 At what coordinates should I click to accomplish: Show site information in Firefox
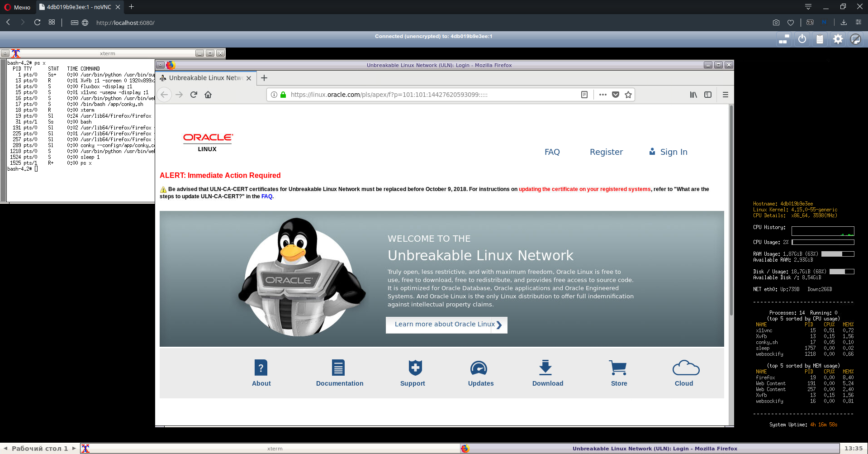274,95
